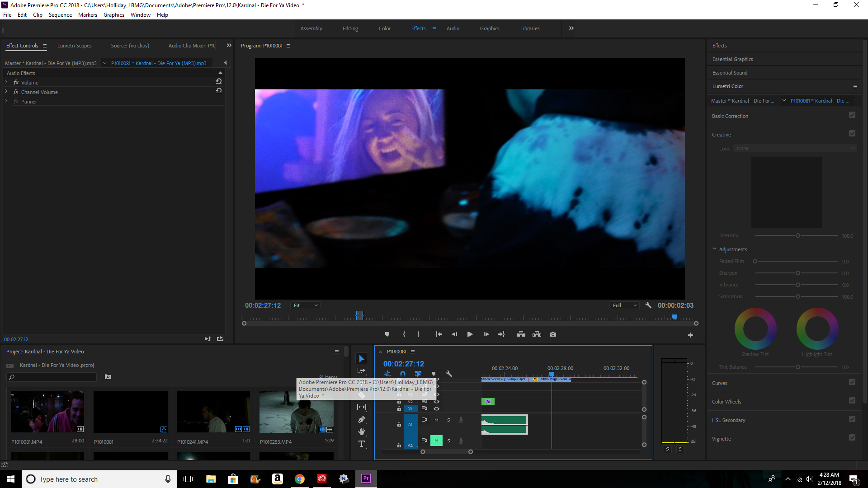Open Program monitor settings wrench
The image size is (868, 488).
pyautogui.click(x=648, y=305)
